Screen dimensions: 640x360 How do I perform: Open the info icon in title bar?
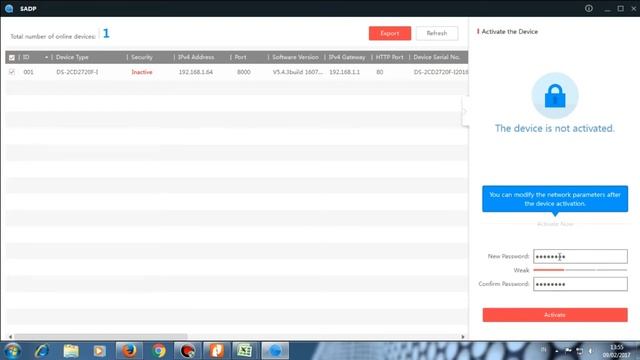tap(589, 8)
